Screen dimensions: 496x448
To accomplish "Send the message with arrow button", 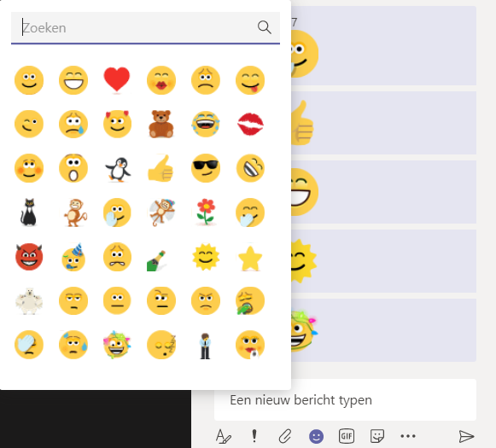I will [466, 436].
